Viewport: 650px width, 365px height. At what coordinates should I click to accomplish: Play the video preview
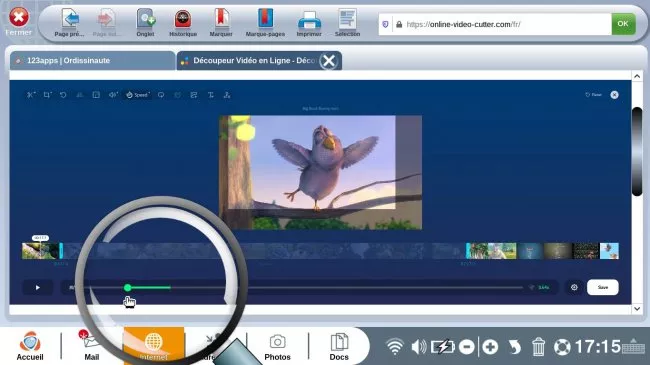click(38, 287)
